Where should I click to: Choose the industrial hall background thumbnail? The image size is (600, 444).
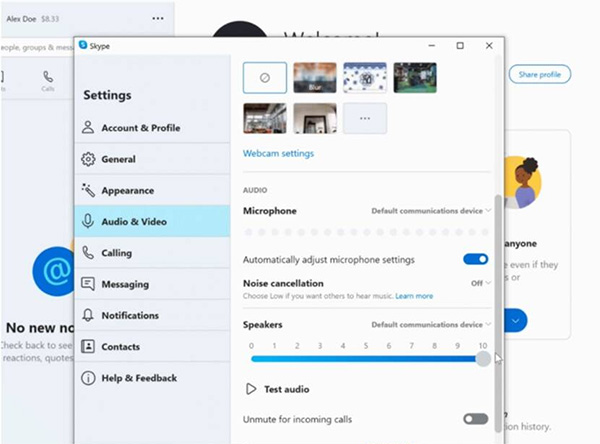click(x=265, y=118)
